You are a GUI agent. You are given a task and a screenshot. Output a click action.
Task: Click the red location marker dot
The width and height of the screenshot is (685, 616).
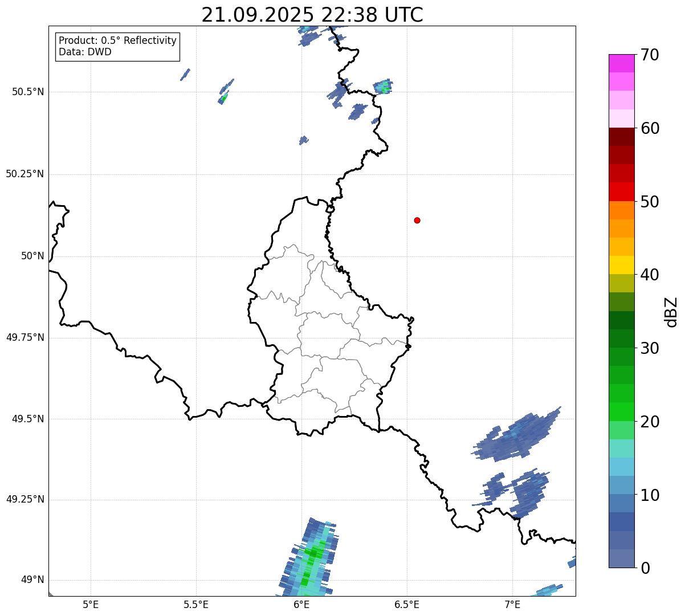417,220
